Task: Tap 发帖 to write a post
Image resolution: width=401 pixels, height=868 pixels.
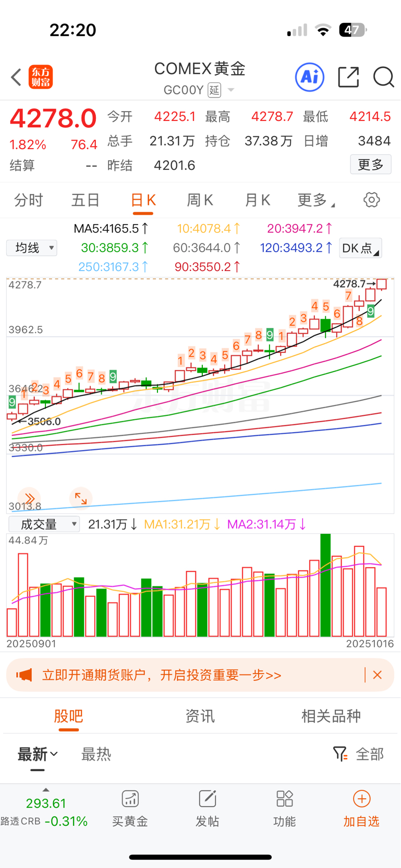Action: 207,809
